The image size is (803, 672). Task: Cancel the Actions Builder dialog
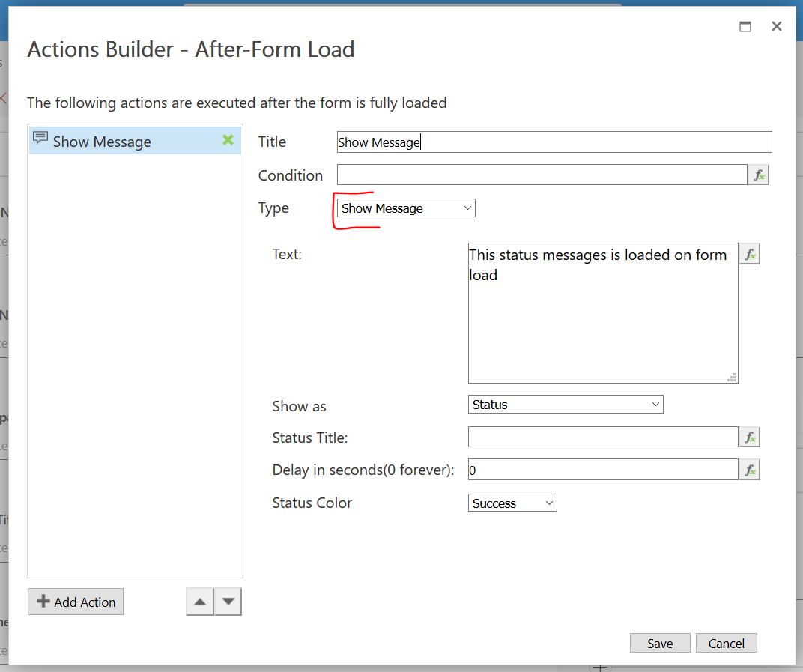[726, 643]
